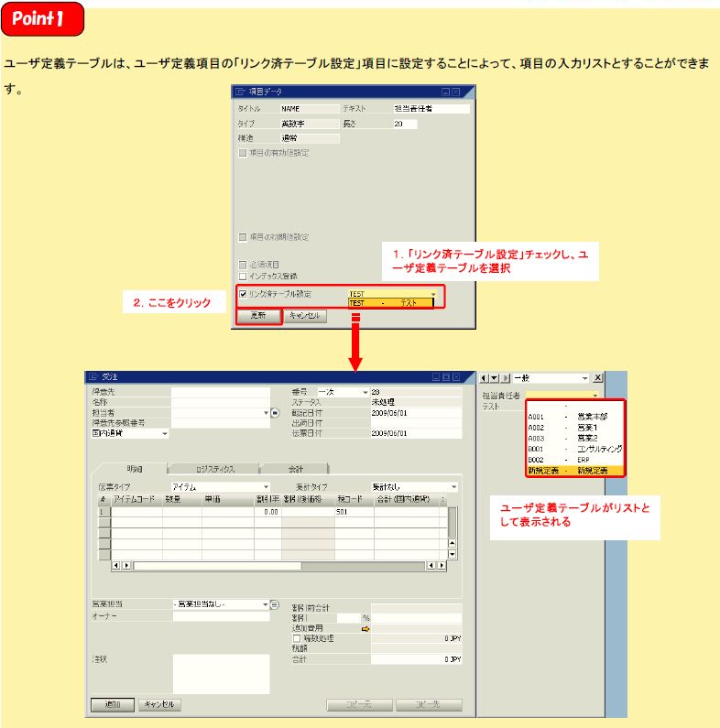Click bottom-left scroll right arrow in table

(126, 565)
